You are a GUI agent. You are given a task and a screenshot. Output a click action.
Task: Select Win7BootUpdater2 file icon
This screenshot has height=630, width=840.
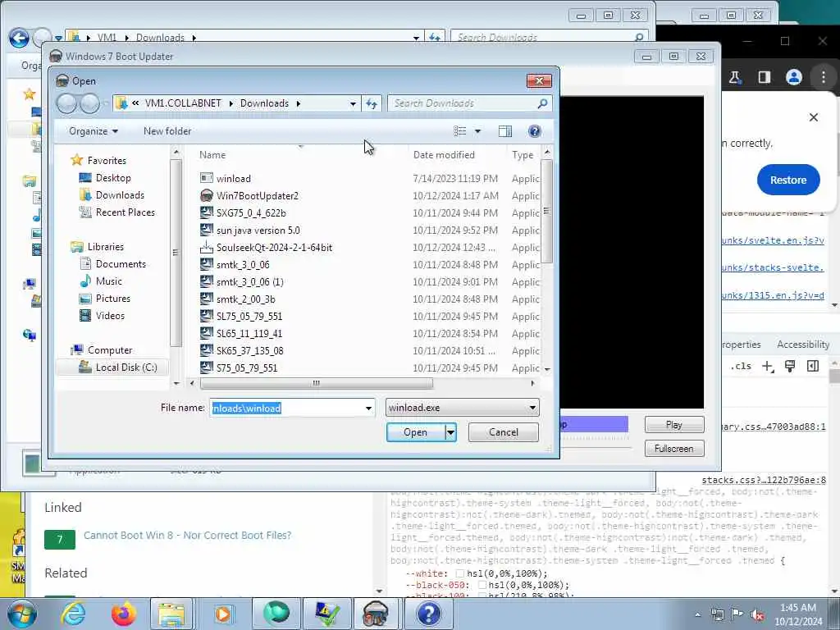(x=206, y=195)
